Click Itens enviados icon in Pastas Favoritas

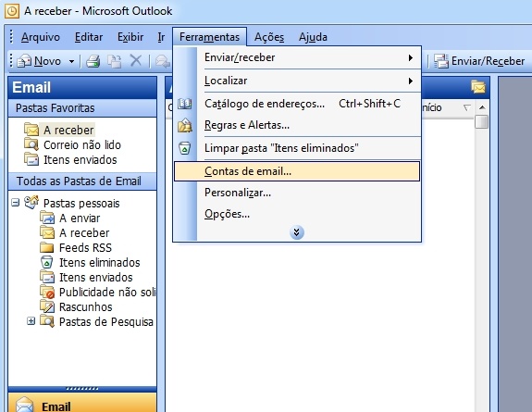(31, 159)
